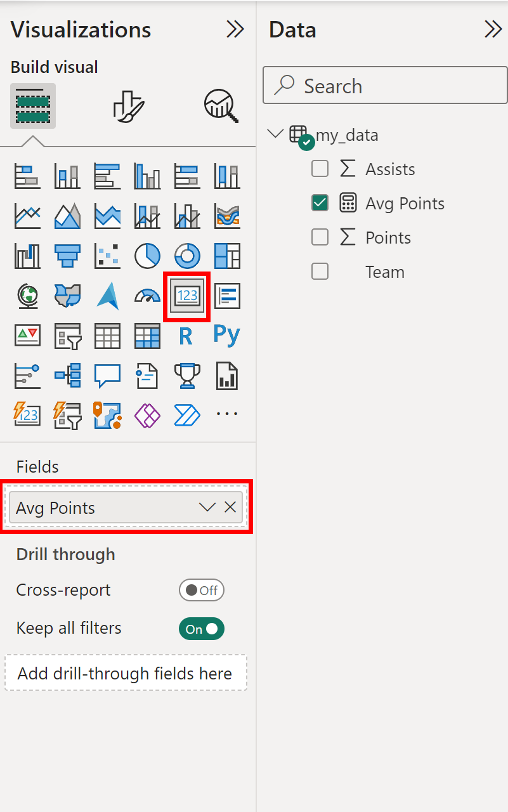Viewport: 508px width, 812px height.
Task: Pick the Gauge visualization icon
Action: [x=147, y=296]
